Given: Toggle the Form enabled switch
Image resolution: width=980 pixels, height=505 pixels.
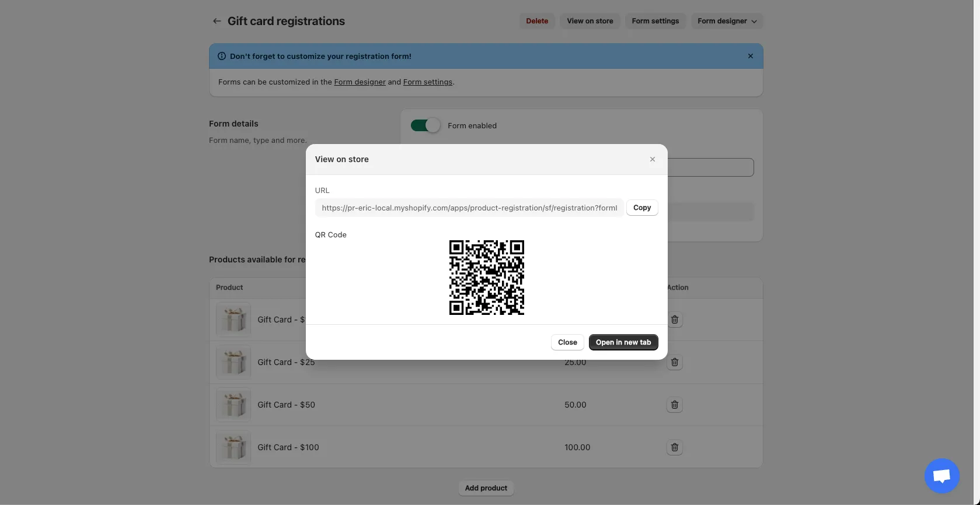Looking at the screenshot, I should point(426,125).
